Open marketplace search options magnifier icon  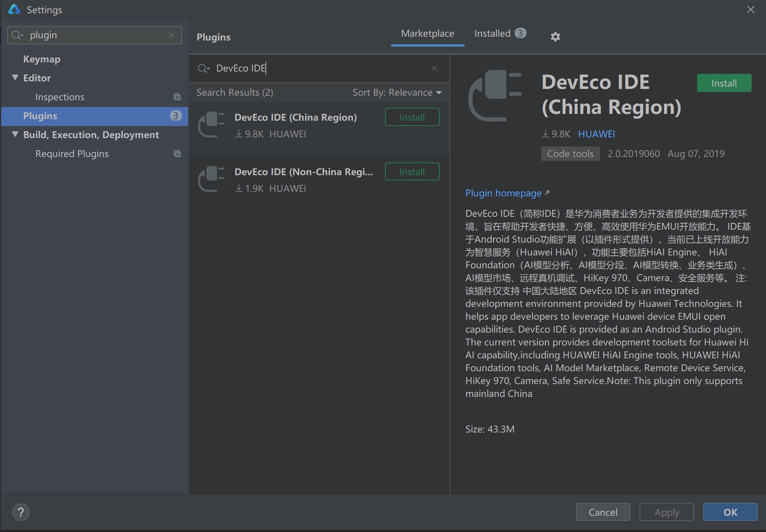(203, 68)
